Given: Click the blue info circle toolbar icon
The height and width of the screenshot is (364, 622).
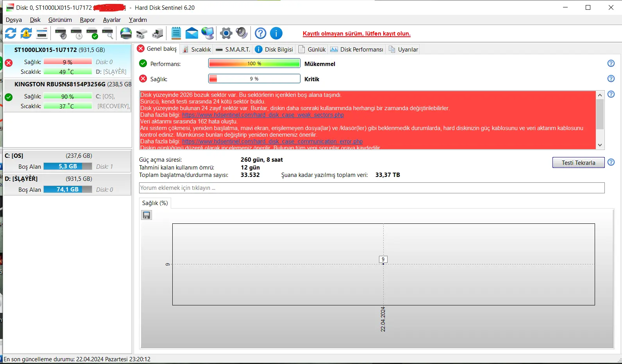Looking at the screenshot, I should (276, 33).
